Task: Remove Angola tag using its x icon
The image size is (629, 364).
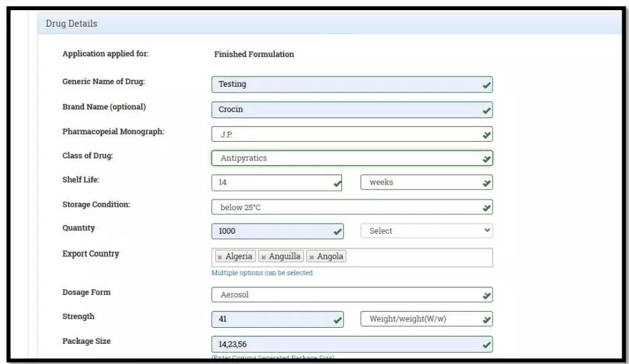Action: point(312,257)
